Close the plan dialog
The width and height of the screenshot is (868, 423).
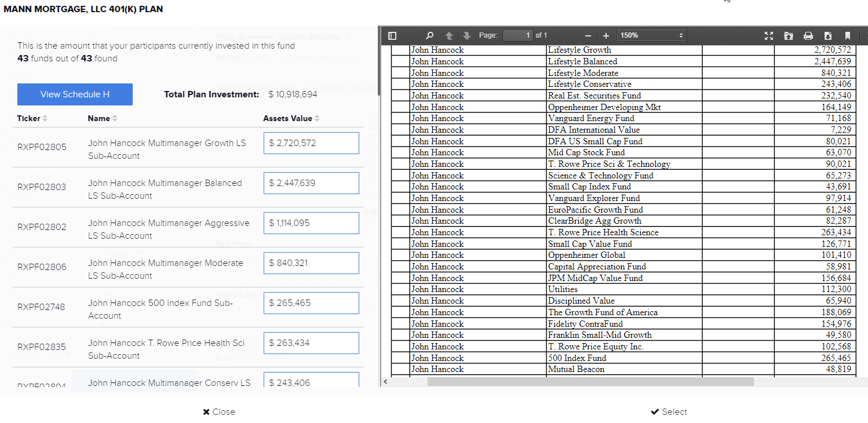pos(219,412)
